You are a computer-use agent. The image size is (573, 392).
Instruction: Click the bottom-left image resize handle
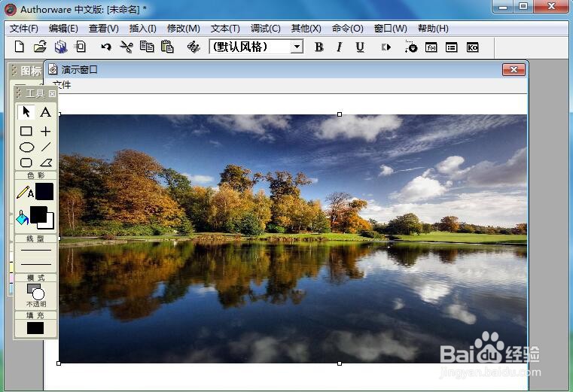click(x=59, y=363)
